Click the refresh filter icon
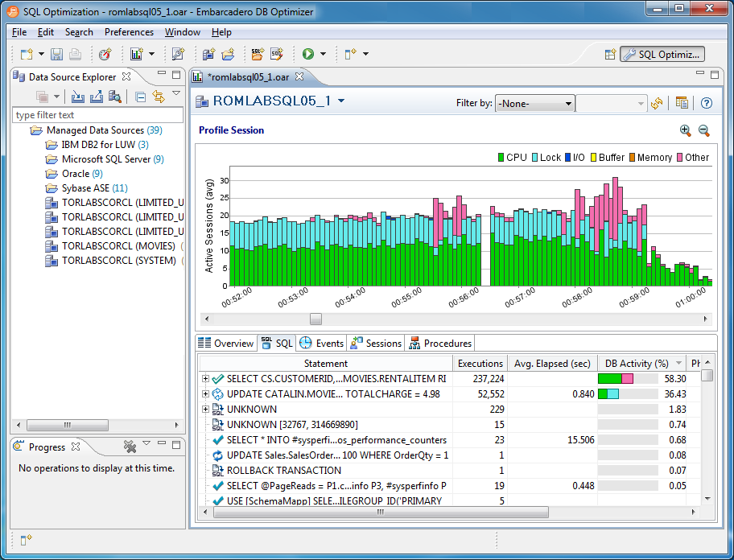 pyautogui.click(x=657, y=103)
